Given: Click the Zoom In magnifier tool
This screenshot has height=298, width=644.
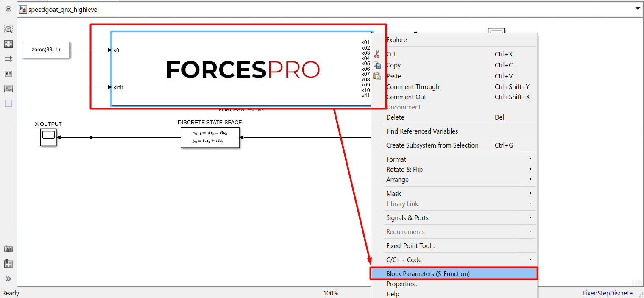Looking at the screenshot, I should 8,29.
